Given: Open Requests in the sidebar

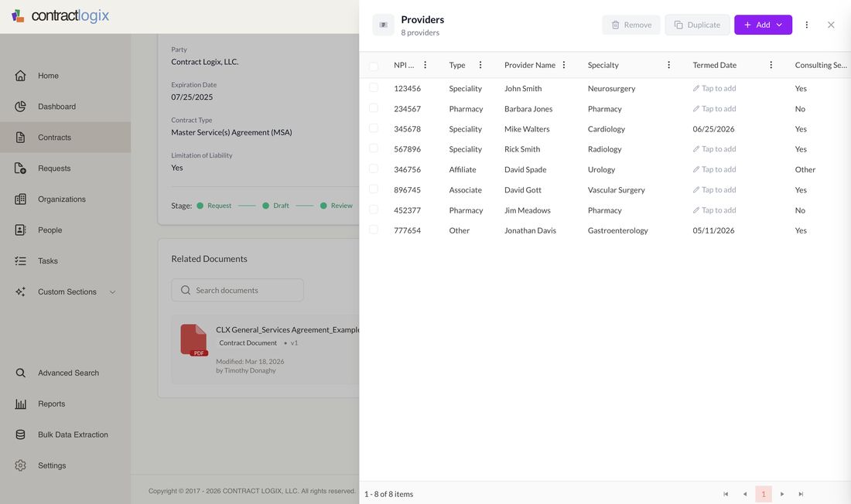Looking at the screenshot, I should pos(65,169).
